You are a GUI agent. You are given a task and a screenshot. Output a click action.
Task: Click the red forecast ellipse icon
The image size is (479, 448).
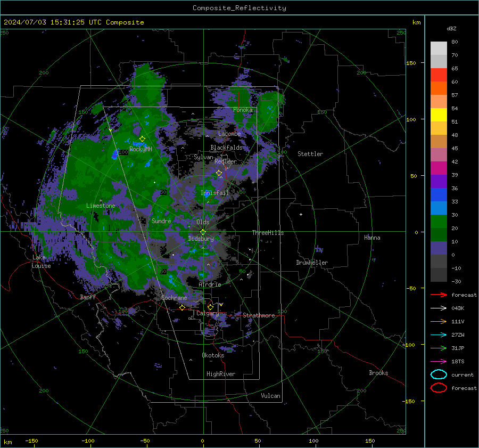[x=439, y=388]
